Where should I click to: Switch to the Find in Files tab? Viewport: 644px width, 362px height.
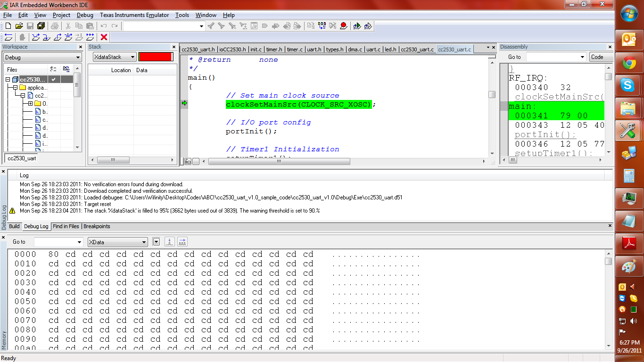[x=66, y=226]
